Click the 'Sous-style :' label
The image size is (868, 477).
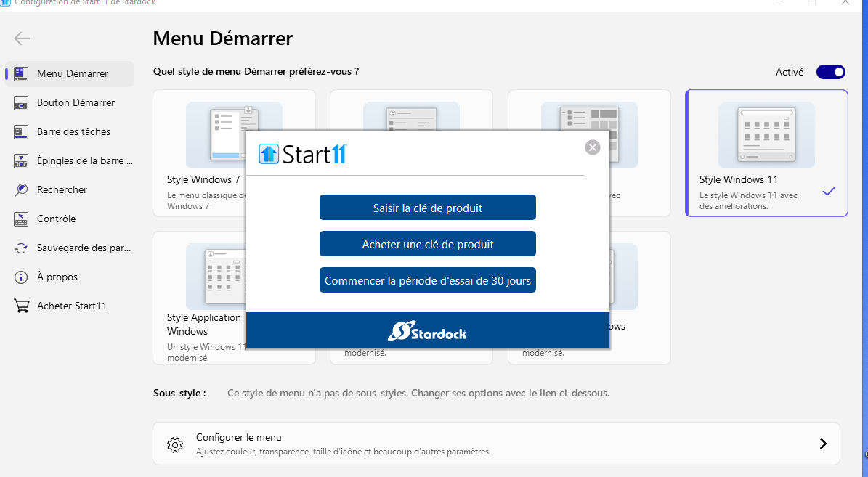pyautogui.click(x=179, y=394)
